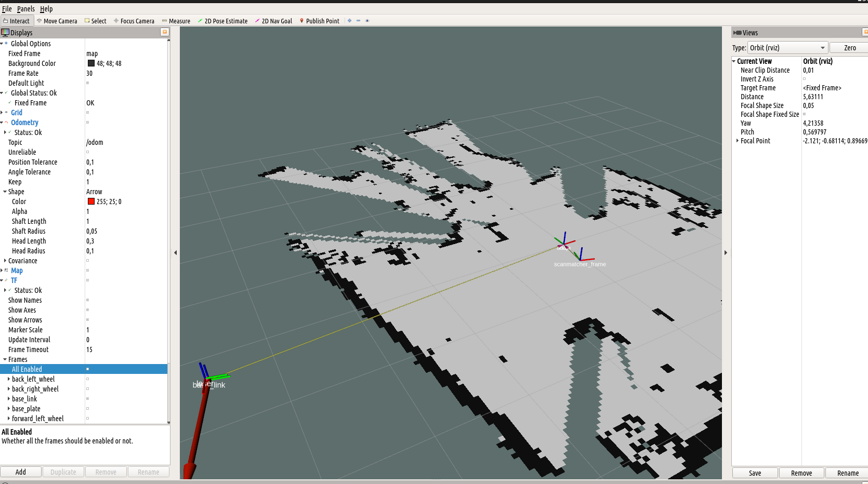
Task: Toggle the All Enabled checkbox
Action: click(87, 369)
